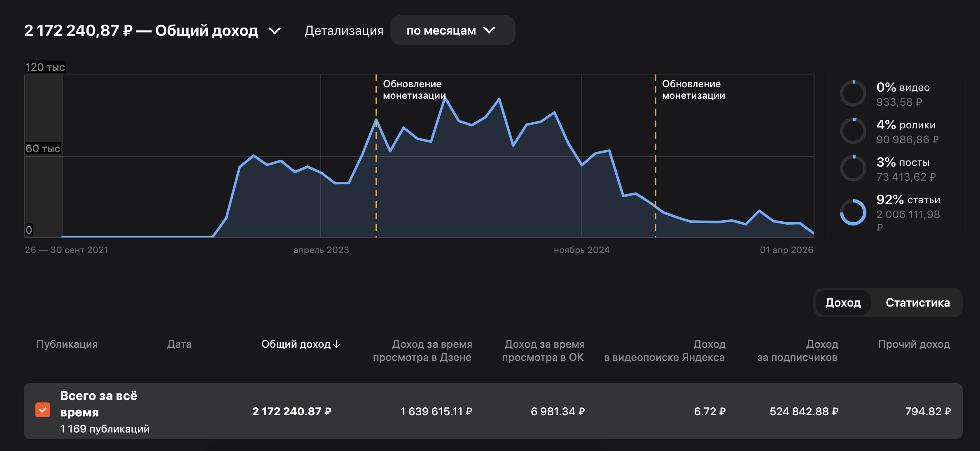Sort by Доход за время просмотра в Дзене
Image resolution: width=980 pixels, height=451 pixels.
tap(422, 351)
